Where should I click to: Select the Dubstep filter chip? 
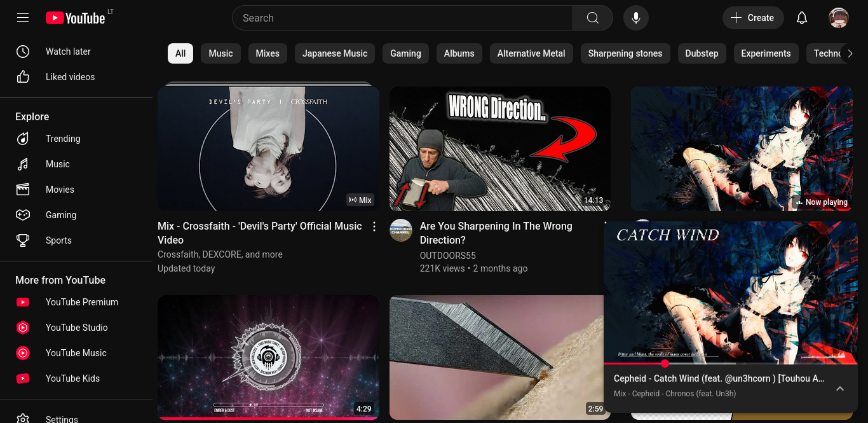(x=702, y=53)
